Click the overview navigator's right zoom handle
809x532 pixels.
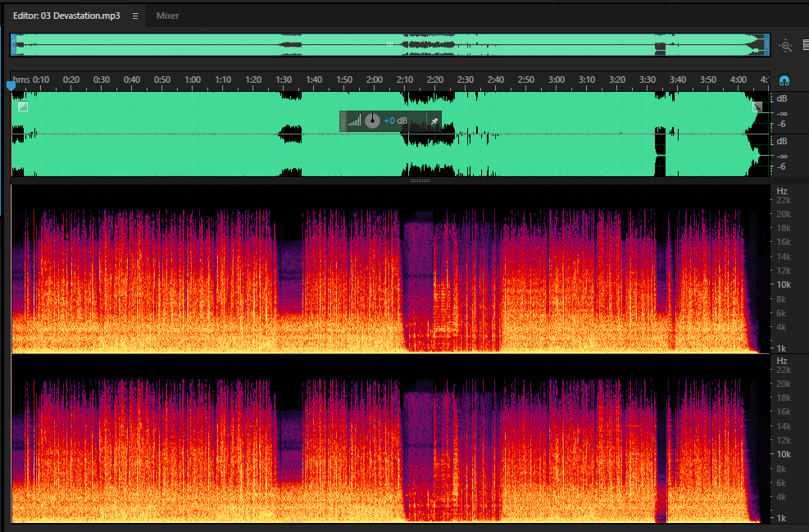pos(766,45)
